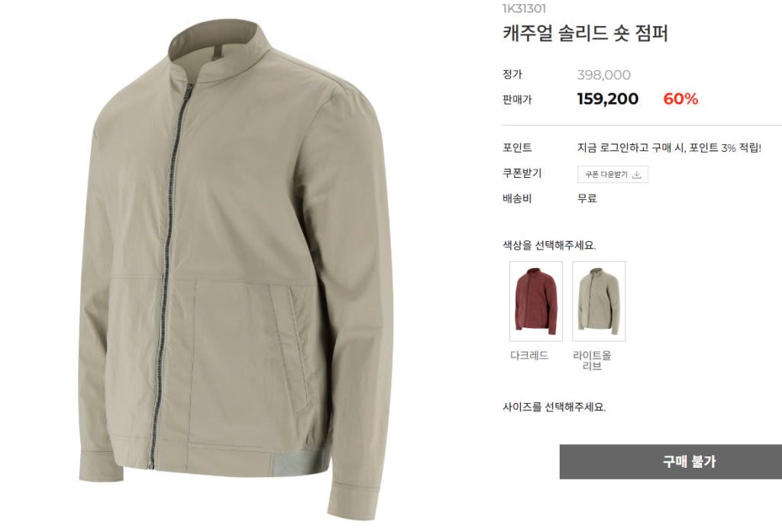Click the 쿠폰받기 row label
The width and height of the screenshot is (782, 532).
tap(522, 173)
